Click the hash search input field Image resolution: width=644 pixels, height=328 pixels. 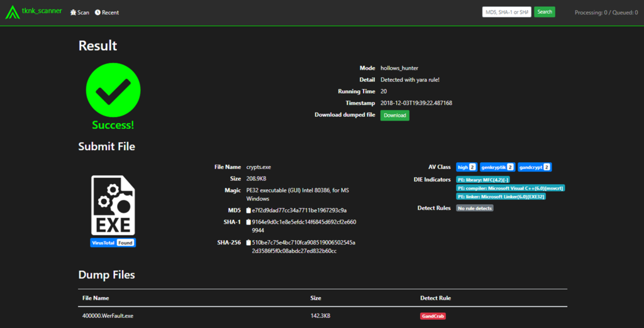coord(507,12)
